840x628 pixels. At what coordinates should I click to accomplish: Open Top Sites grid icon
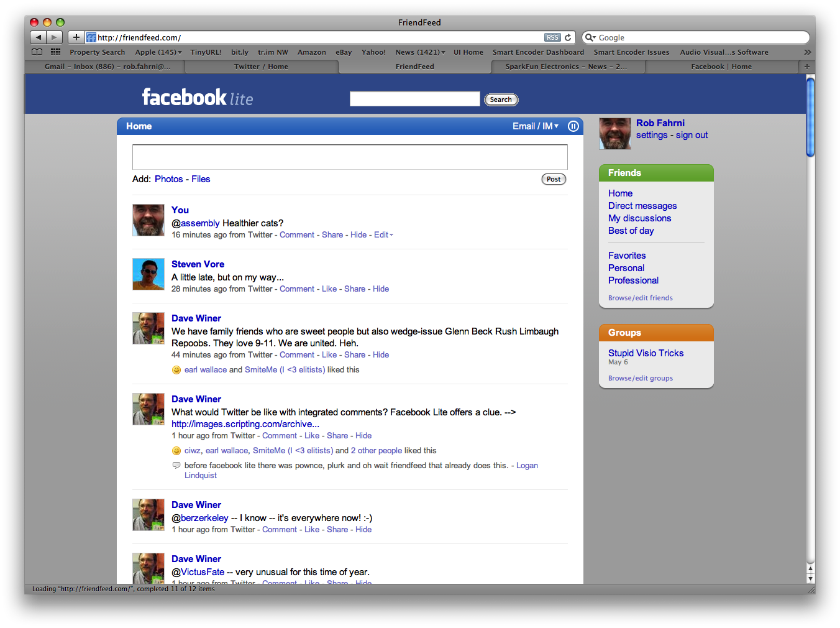coord(56,52)
